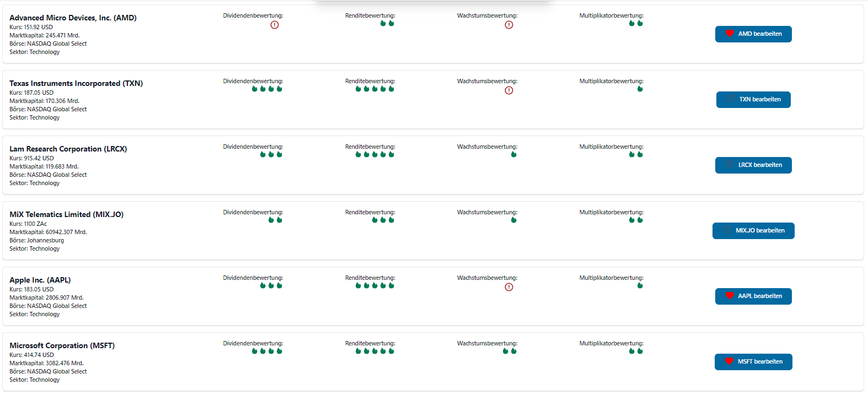The width and height of the screenshot is (868, 395).
Task: Click Marktkapital: 60942.307 Mrd.
Action: click(x=48, y=232)
